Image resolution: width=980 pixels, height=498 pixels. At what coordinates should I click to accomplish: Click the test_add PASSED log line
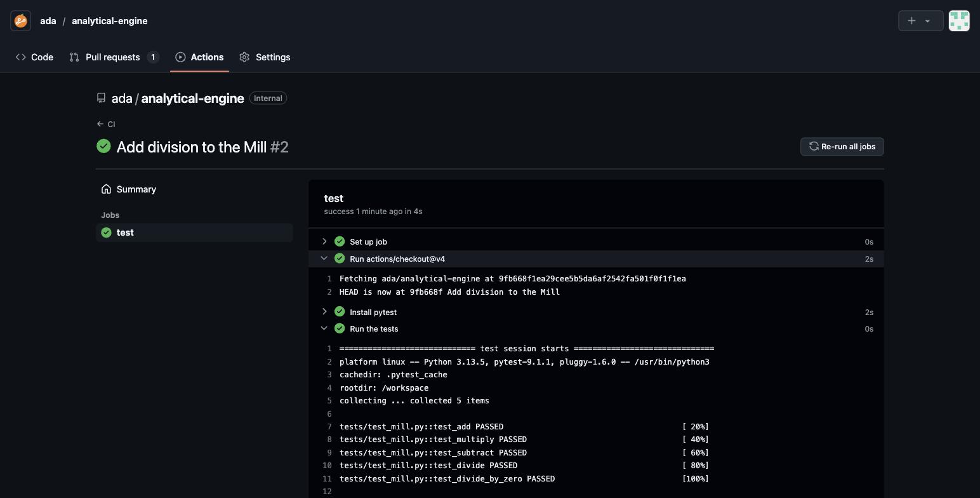click(x=524, y=427)
